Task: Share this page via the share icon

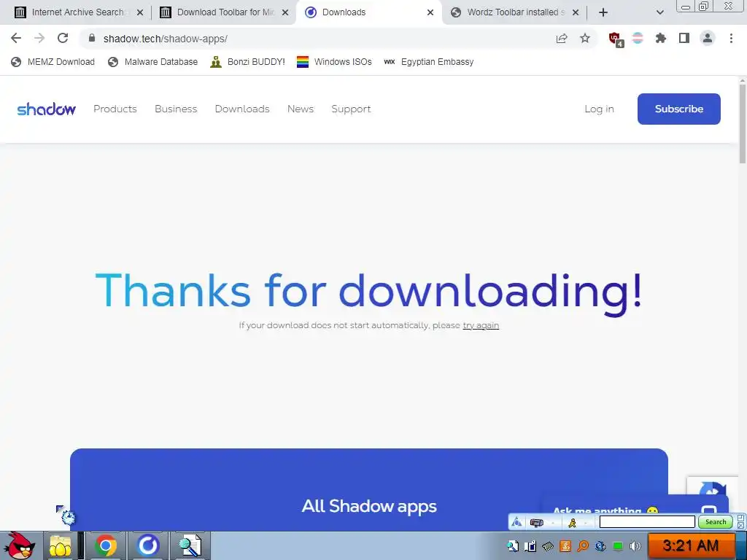Action: click(562, 39)
